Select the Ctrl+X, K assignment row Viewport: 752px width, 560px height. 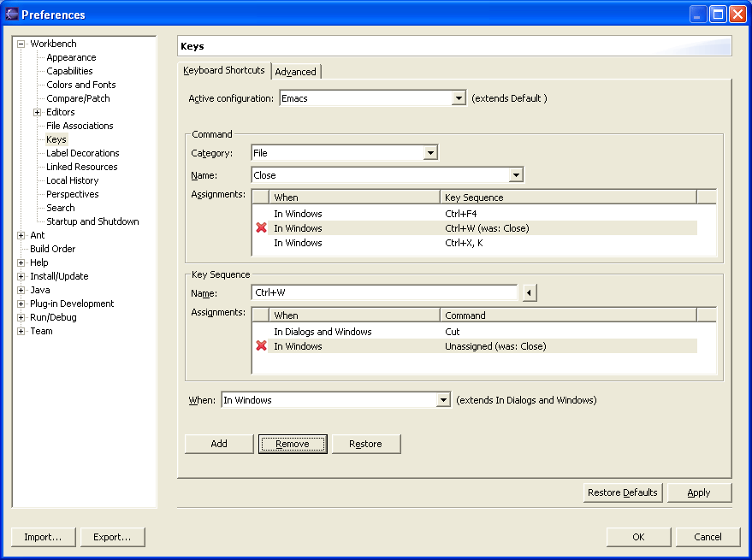point(475,243)
